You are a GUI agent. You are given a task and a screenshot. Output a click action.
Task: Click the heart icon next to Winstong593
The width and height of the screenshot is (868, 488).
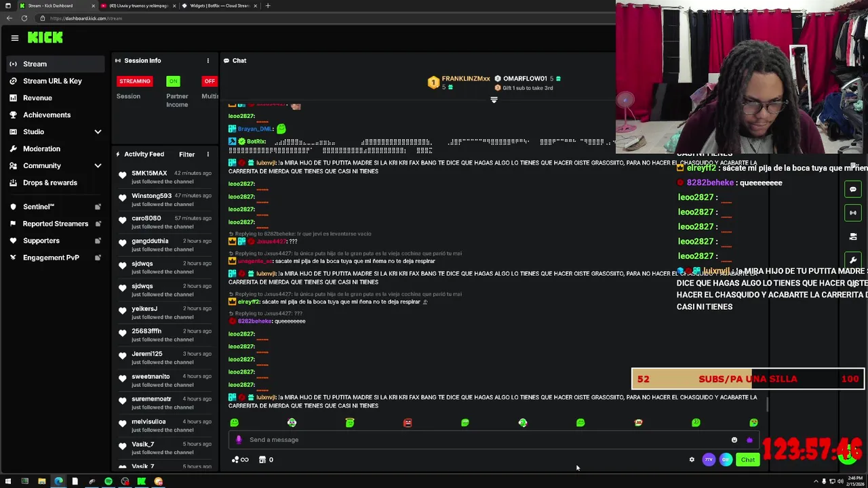click(123, 199)
